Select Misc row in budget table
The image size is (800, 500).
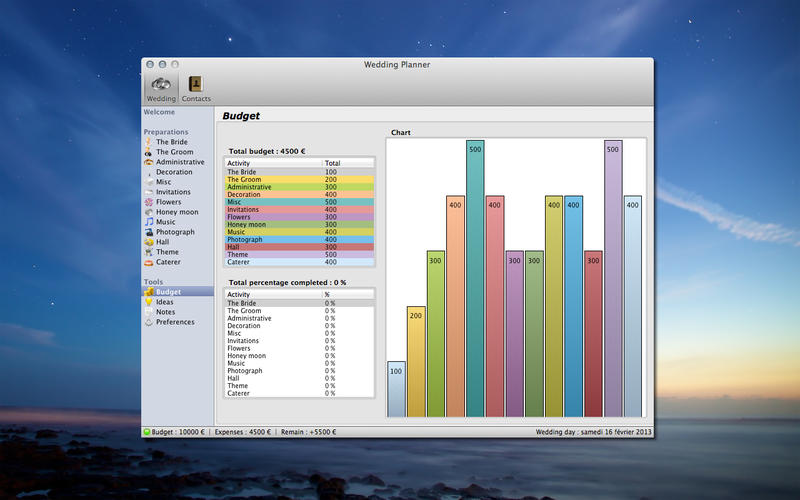pyautogui.click(x=299, y=202)
